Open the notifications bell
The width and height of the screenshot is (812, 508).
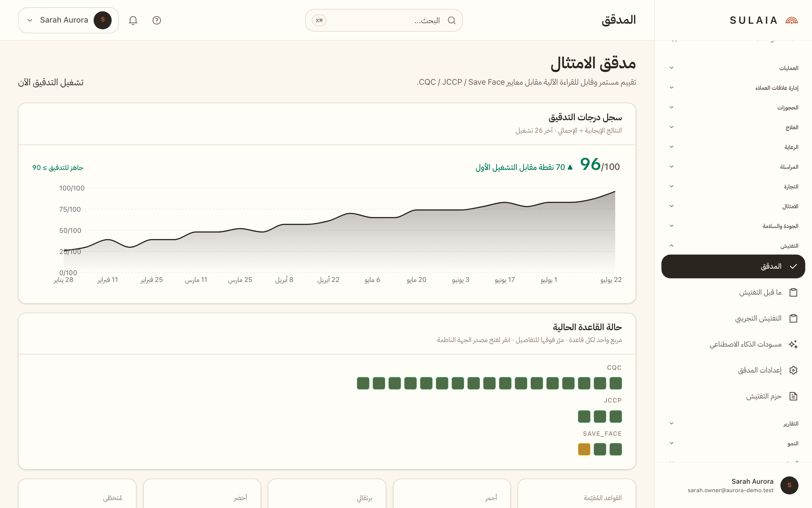(133, 21)
